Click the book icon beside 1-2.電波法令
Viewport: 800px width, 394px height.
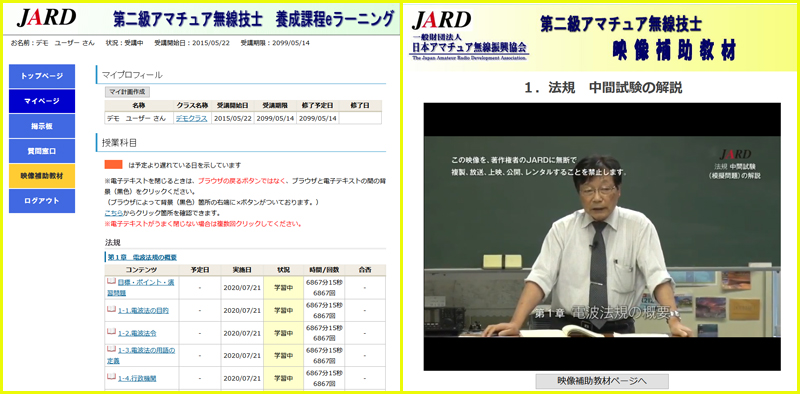click(x=111, y=332)
